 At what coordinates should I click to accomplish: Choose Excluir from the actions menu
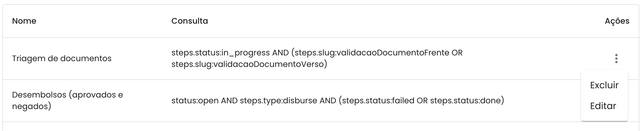[604, 85]
